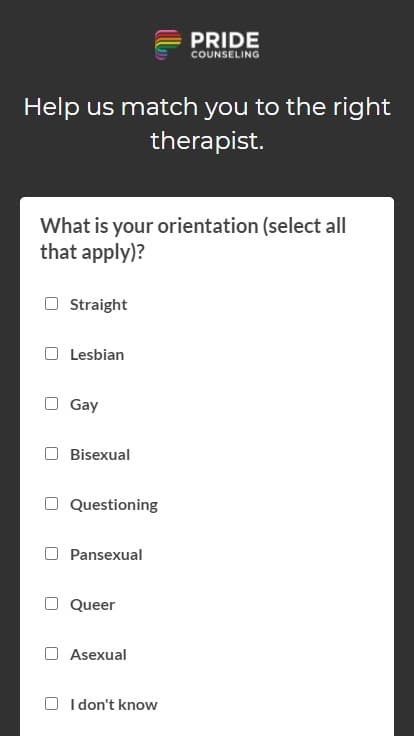
Task: Choose the Pansexual label text
Action: (x=106, y=555)
